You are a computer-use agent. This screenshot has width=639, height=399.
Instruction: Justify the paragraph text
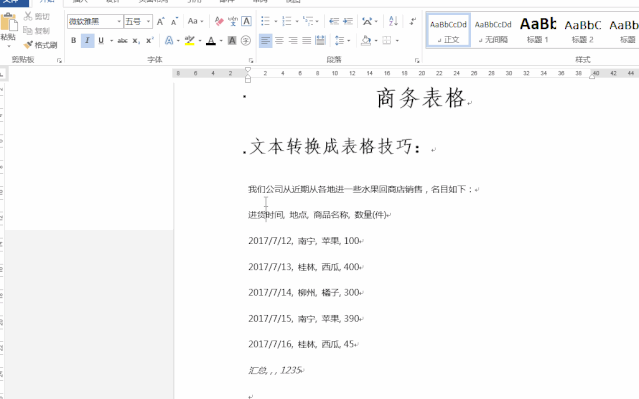click(x=306, y=40)
